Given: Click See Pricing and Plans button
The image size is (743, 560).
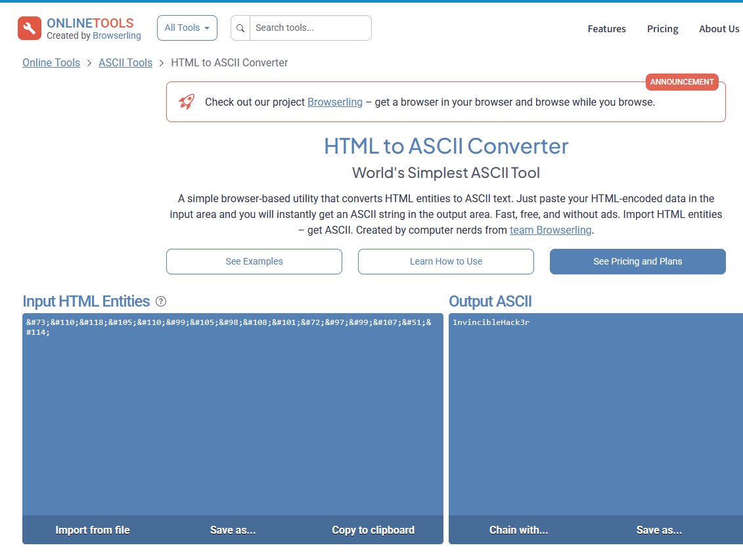Looking at the screenshot, I should (x=638, y=261).
